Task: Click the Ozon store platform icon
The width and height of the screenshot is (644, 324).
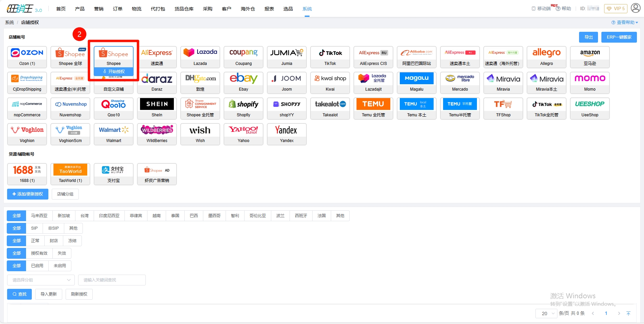Action: pos(27,57)
